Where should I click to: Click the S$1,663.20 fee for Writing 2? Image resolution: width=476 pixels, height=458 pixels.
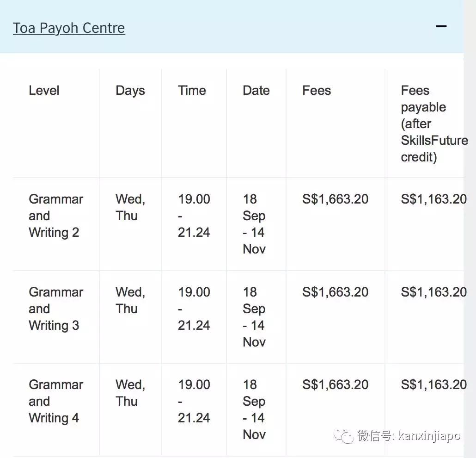(335, 199)
